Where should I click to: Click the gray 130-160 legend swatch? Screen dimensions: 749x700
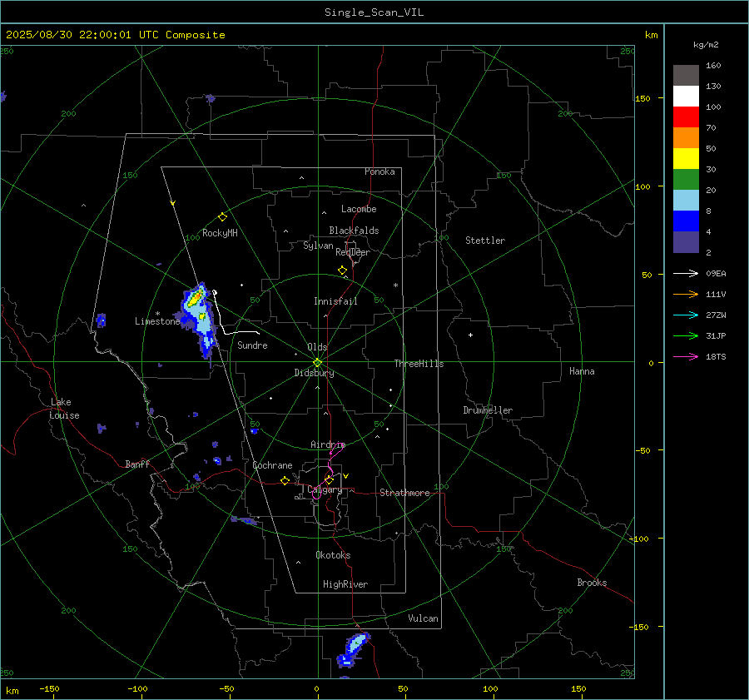[686, 76]
